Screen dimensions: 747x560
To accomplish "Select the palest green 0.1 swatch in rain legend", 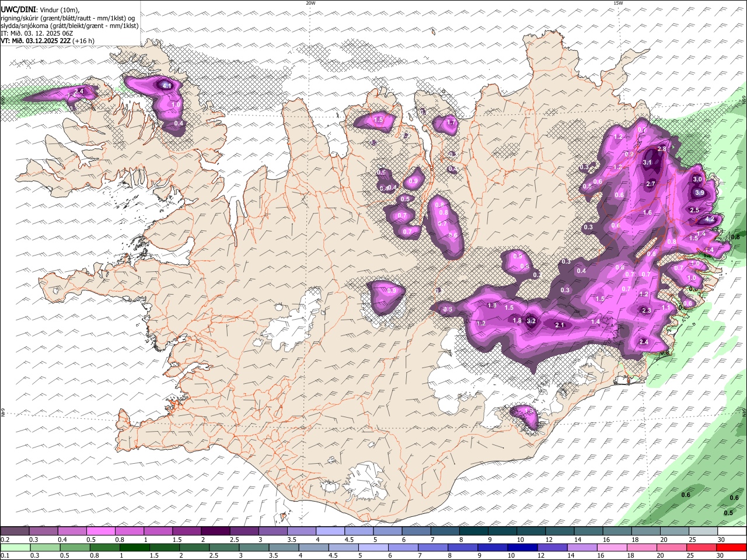I will 15,547.
